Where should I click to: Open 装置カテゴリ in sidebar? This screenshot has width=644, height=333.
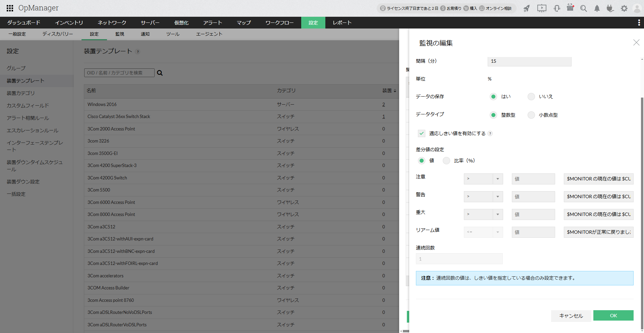pyautogui.click(x=21, y=93)
